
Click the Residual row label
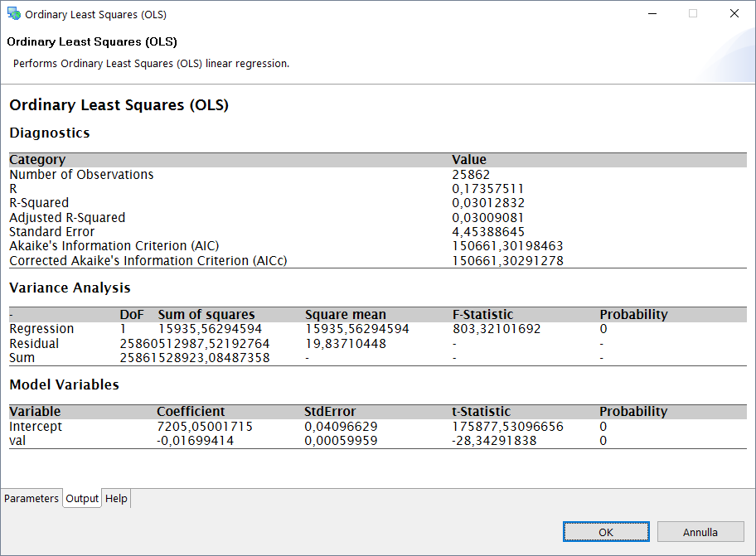pyautogui.click(x=34, y=344)
